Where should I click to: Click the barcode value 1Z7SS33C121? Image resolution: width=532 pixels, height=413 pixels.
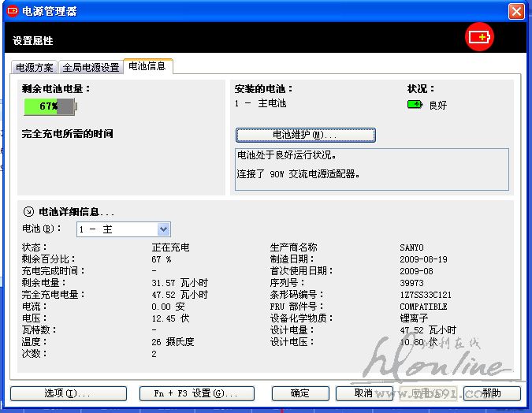click(x=426, y=295)
